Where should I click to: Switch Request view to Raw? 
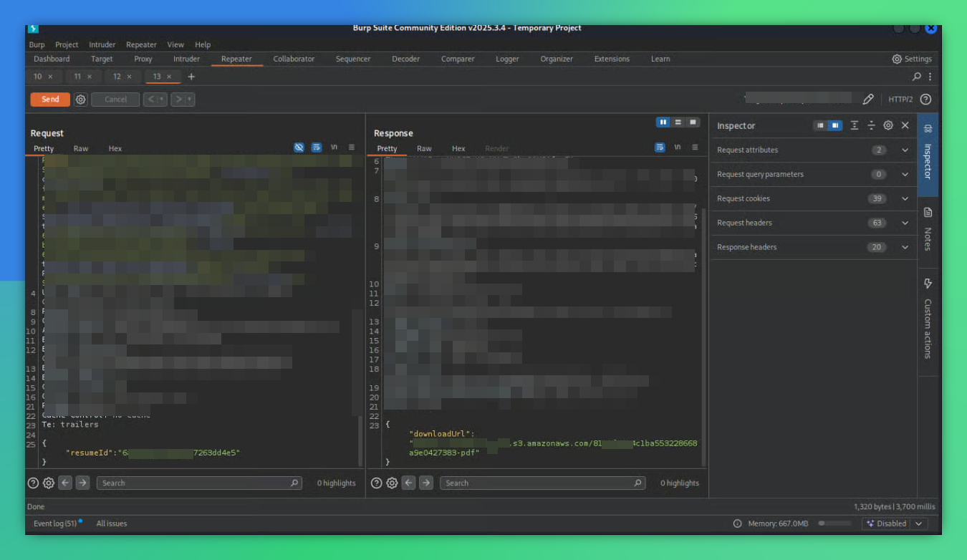point(81,149)
